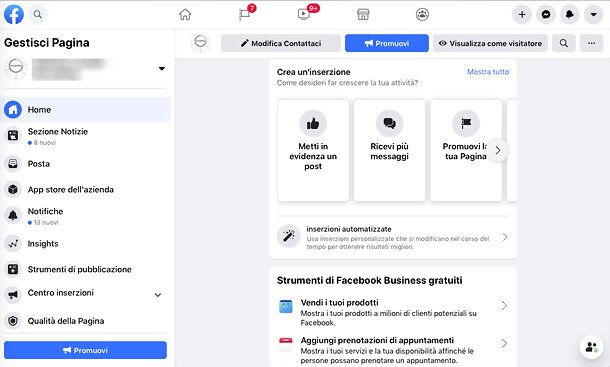Open inserzioni automatizzate row
Viewport: 610px width, 367px height.
coord(393,237)
